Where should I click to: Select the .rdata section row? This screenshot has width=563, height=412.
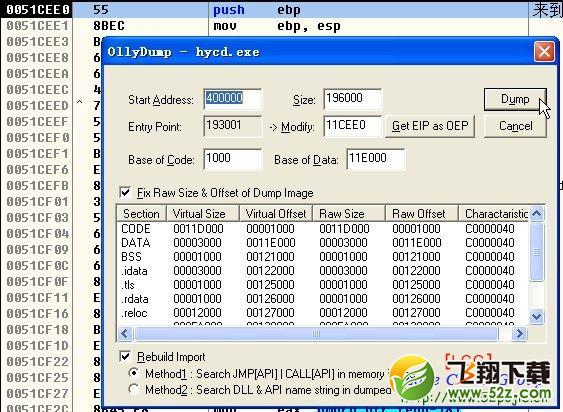(322, 298)
